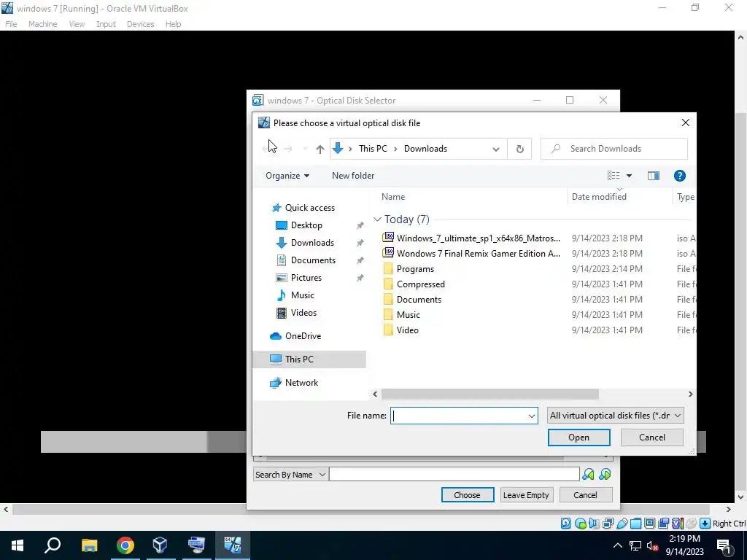
Task: Click the Windows Start button
Action: 18,545
